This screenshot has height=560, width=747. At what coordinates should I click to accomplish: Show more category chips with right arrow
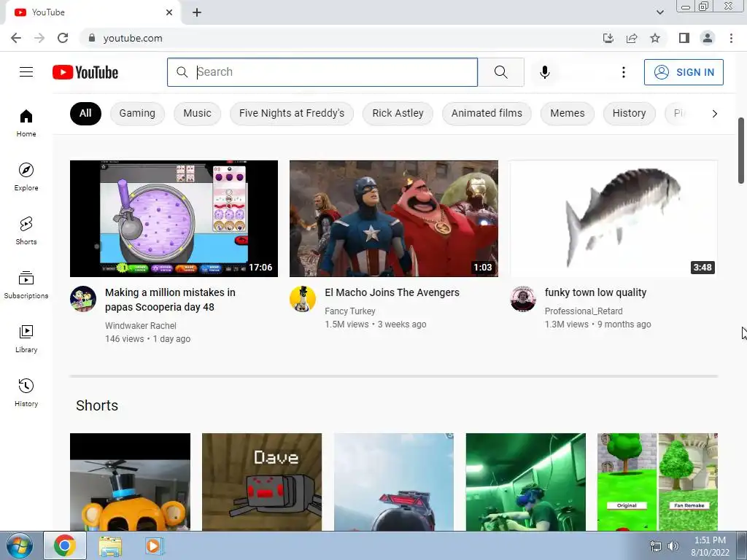pyautogui.click(x=714, y=113)
